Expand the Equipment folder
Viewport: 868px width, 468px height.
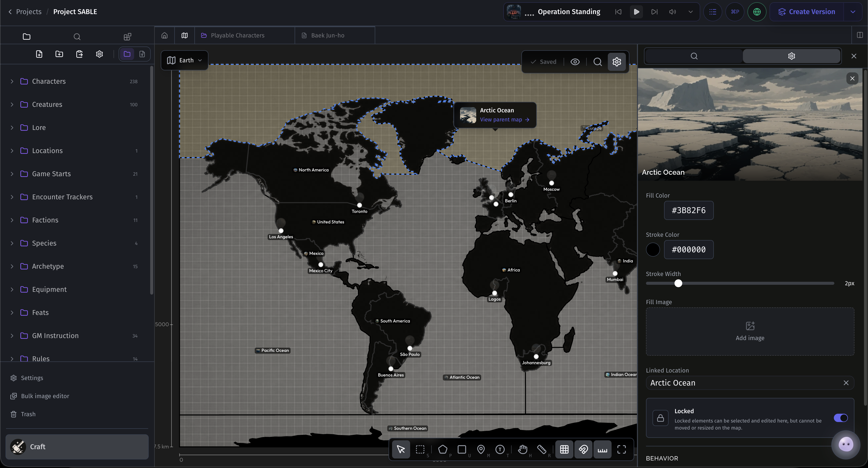click(12, 290)
